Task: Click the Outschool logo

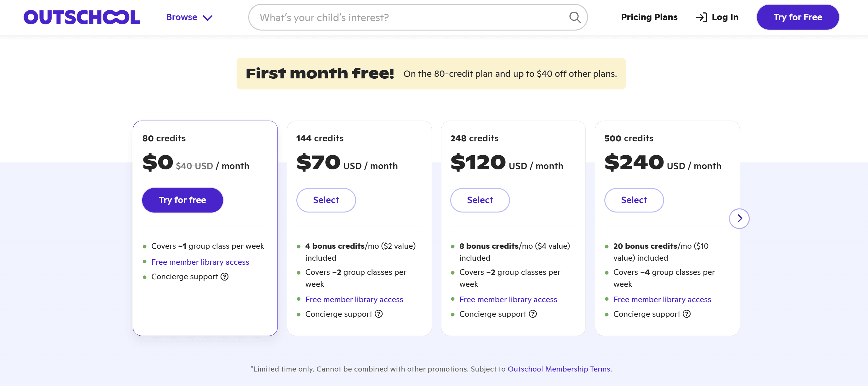Action: click(x=81, y=17)
